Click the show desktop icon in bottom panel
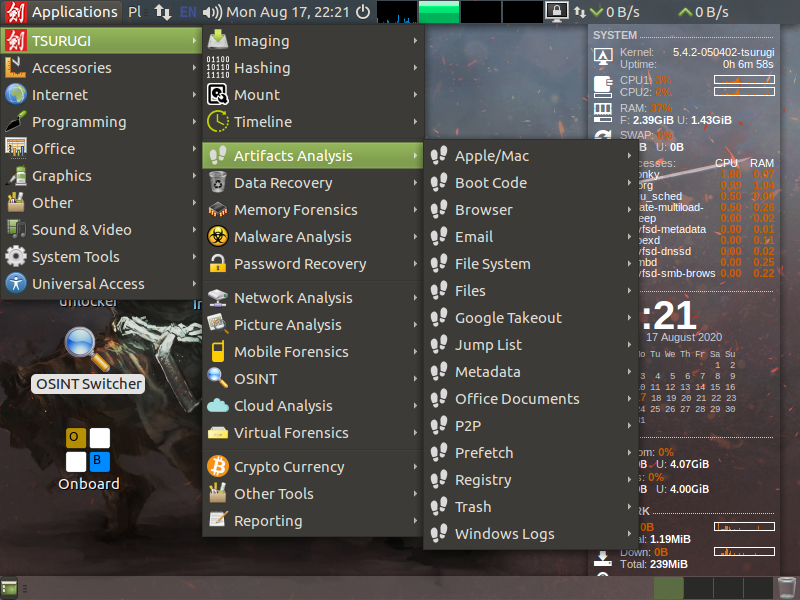This screenshot has width=800, height=600. 9,588
